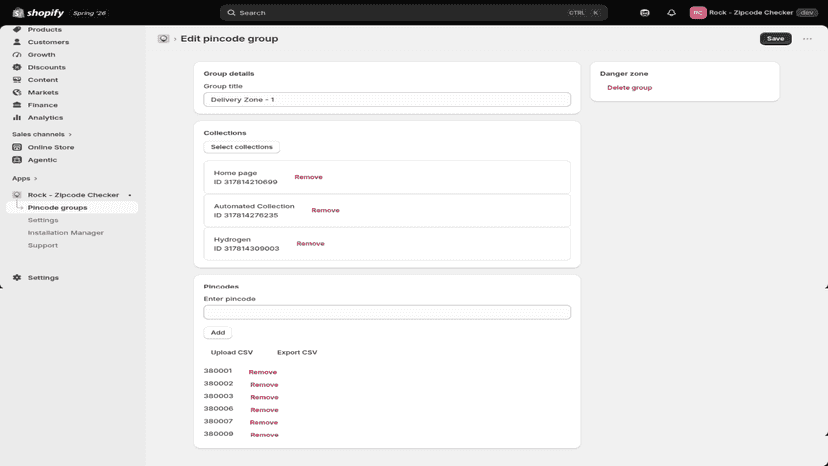This screenshot has width=828, height=466.
Task: Focus the Group title field
Action: [x=387, y=99]
